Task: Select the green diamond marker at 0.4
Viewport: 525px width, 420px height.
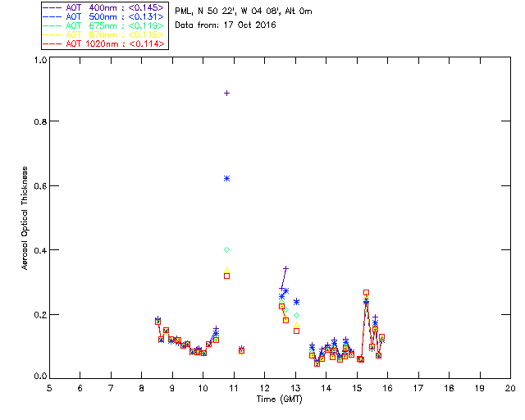Action: tap(226, 250)
